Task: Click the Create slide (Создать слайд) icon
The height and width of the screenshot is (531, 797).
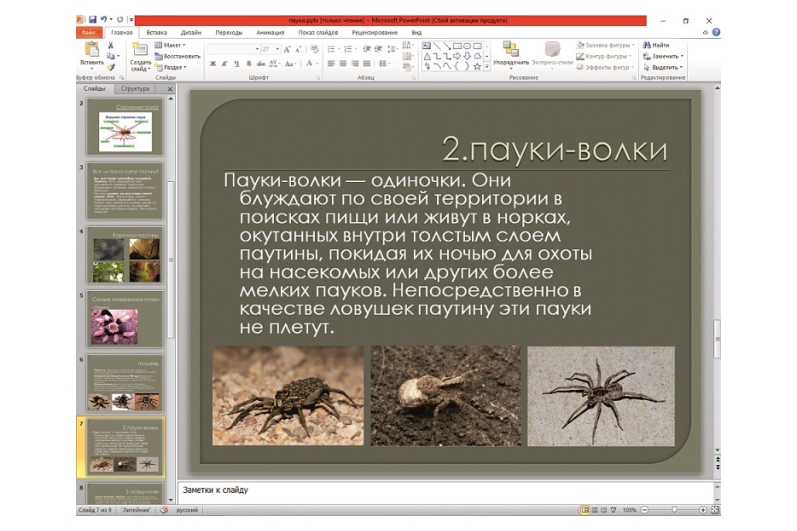Action: 140,49
